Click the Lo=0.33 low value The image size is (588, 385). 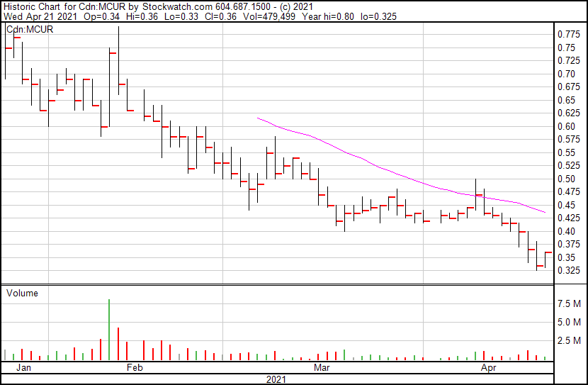(182, 16)
